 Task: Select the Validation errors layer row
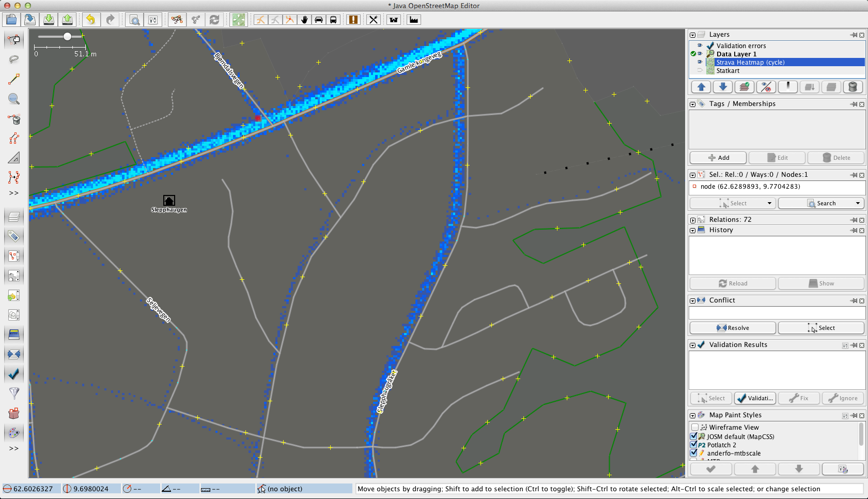[777, 46]
